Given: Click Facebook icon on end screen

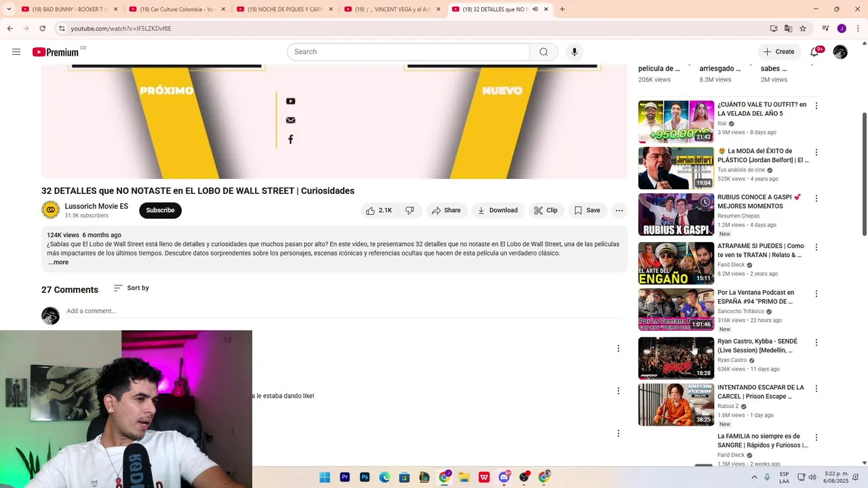Looking at the screenshot, I should (290, 139).
